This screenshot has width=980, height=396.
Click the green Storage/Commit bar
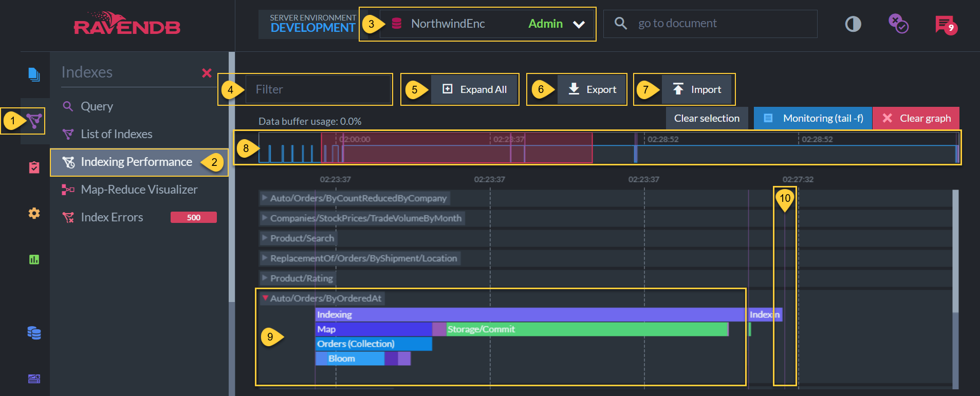pyautogui.click(x=587, y=329)
